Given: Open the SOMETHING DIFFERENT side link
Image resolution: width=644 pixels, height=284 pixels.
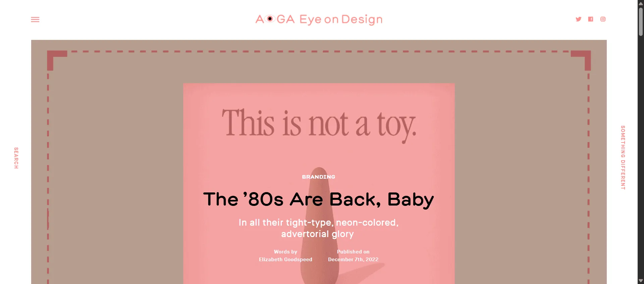Looking at the screenshot, I should tap(623, 158).
